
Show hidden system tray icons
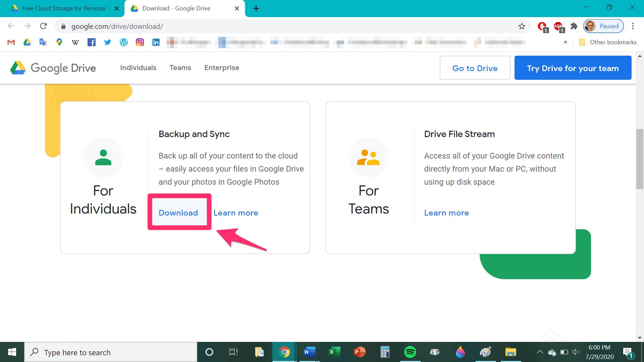540,352
